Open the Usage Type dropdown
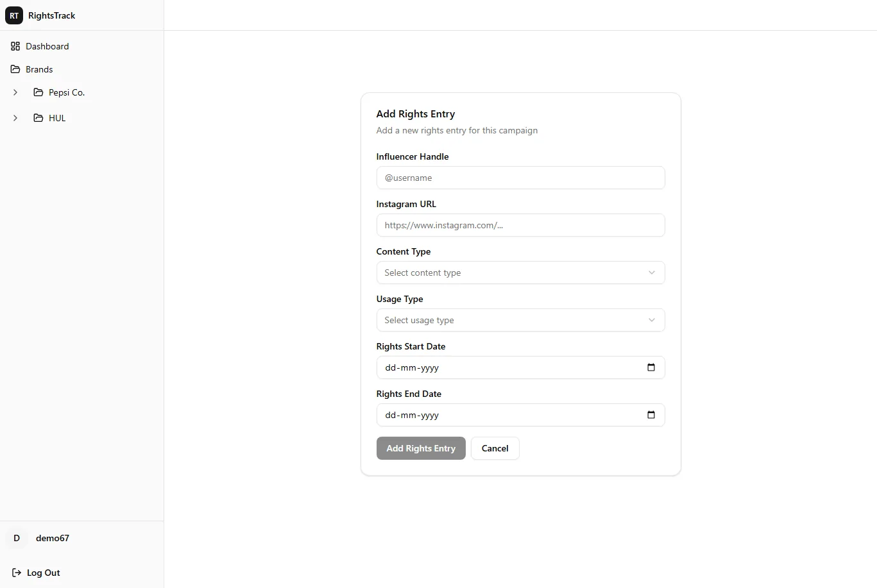 click(520, 320)
